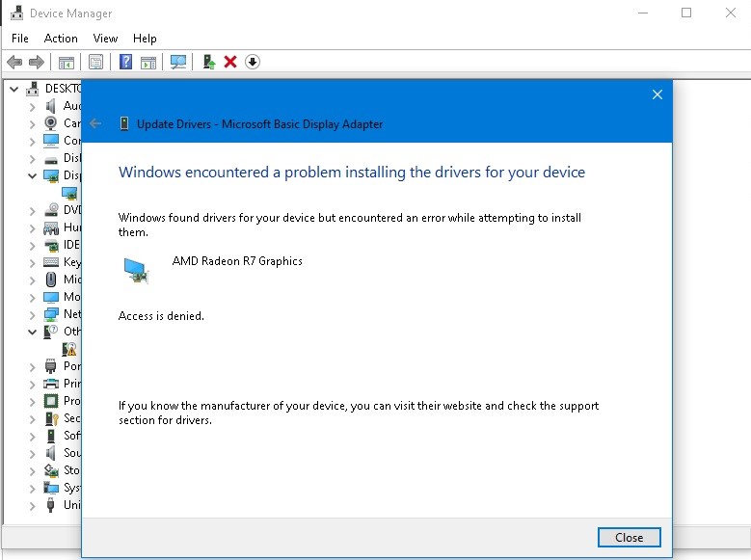Image resolution: width=751 pixels, height=560 pixels.
Task: Select the Disk drives category icon
Action: click(51, 160)
